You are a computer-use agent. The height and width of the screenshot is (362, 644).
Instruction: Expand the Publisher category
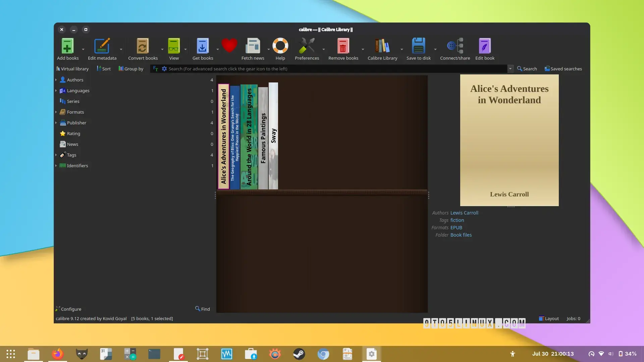(56, 123)
